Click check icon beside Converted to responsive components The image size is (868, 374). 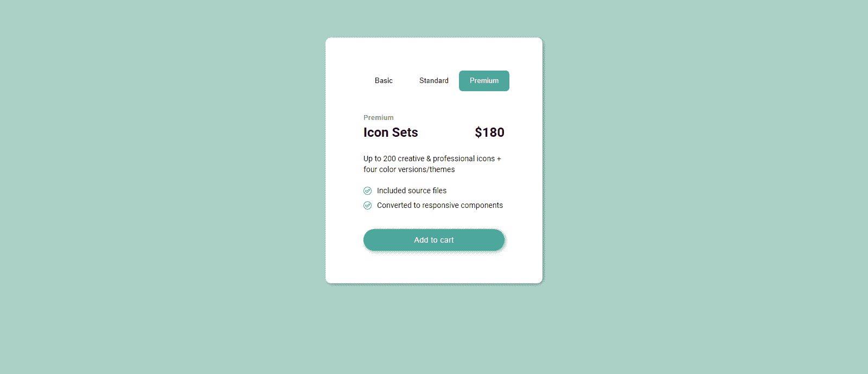click(x=367, y=205)
